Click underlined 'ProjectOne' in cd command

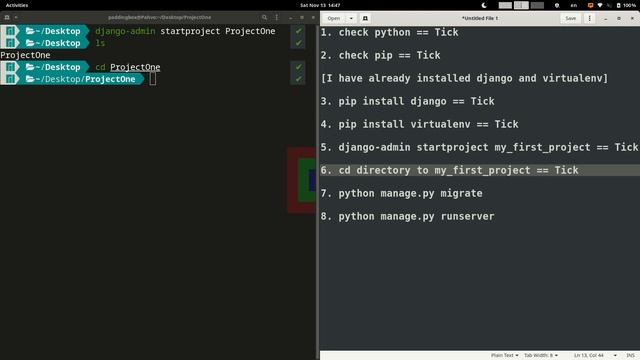(135, 67)
